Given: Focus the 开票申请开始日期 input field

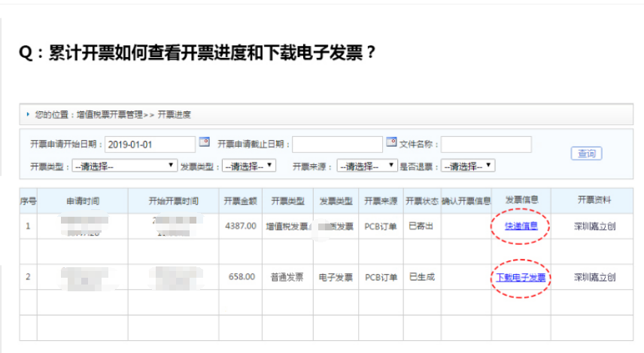Looking at the screenshot, I should tap(149, 144).
